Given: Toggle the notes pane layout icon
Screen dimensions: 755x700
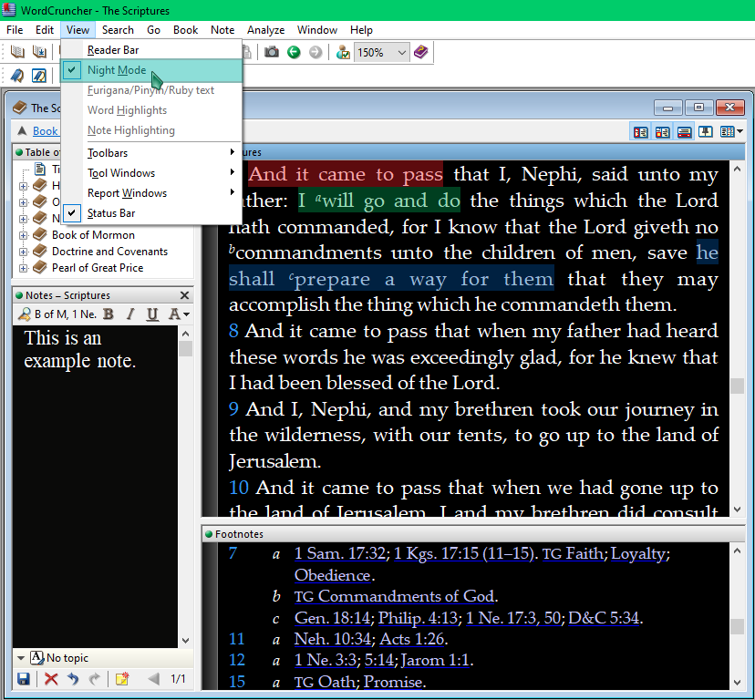Looking at the screenshot, I should point(663,132).
